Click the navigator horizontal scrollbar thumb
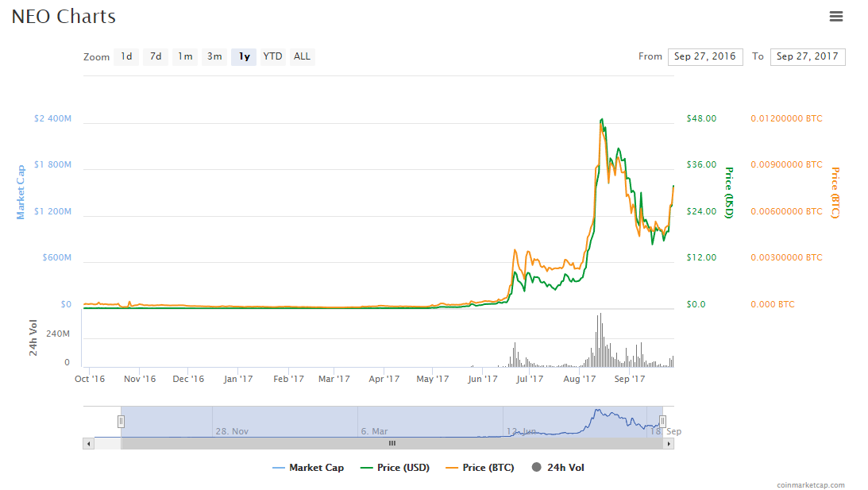 392,444
